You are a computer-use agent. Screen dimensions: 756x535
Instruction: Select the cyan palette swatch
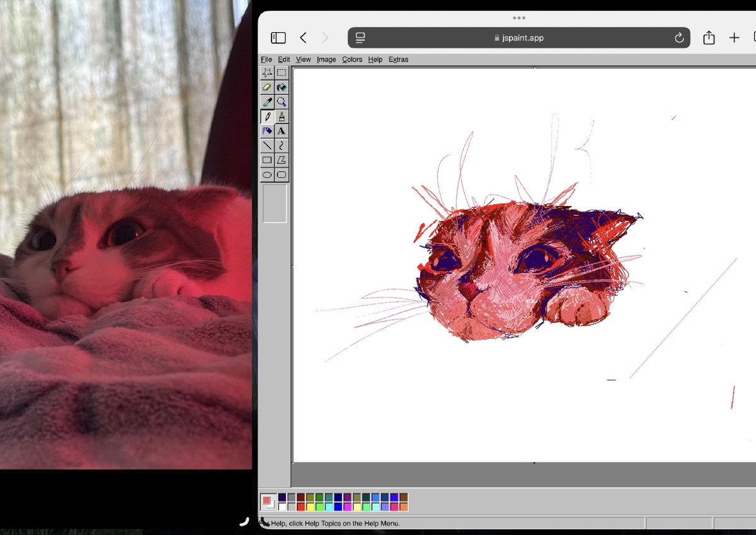[329, 507]
